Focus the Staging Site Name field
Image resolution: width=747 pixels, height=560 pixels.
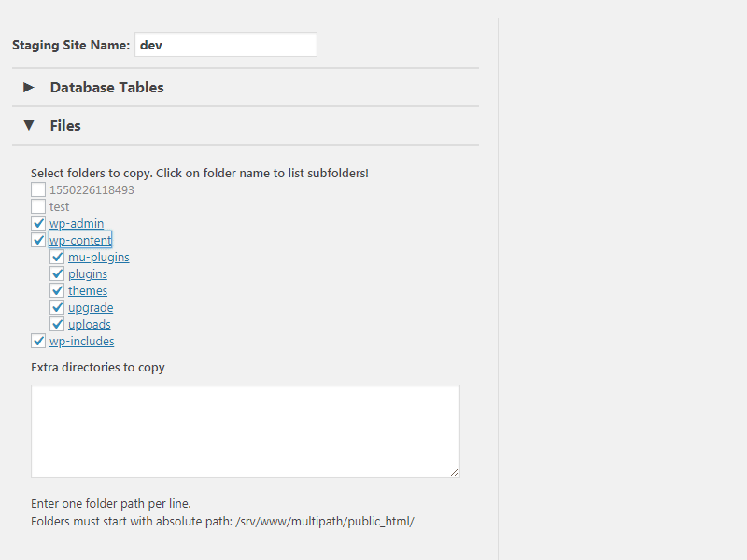coord(226,44)
